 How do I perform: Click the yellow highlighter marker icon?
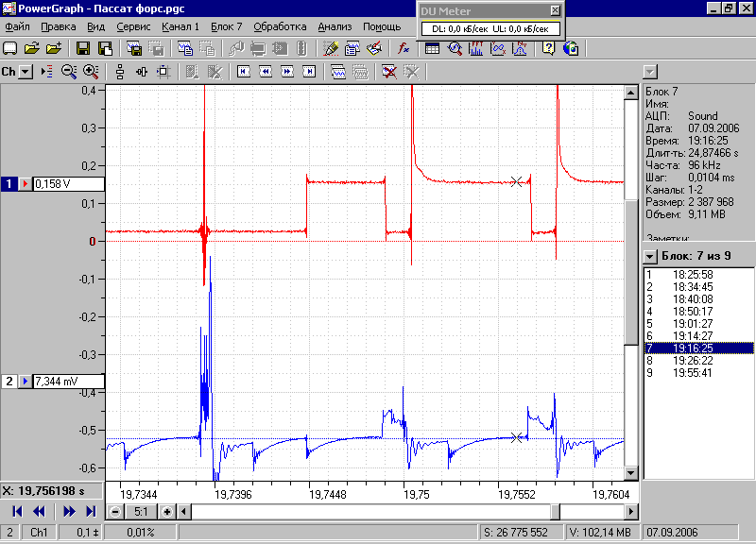click(x=331, y=48)
